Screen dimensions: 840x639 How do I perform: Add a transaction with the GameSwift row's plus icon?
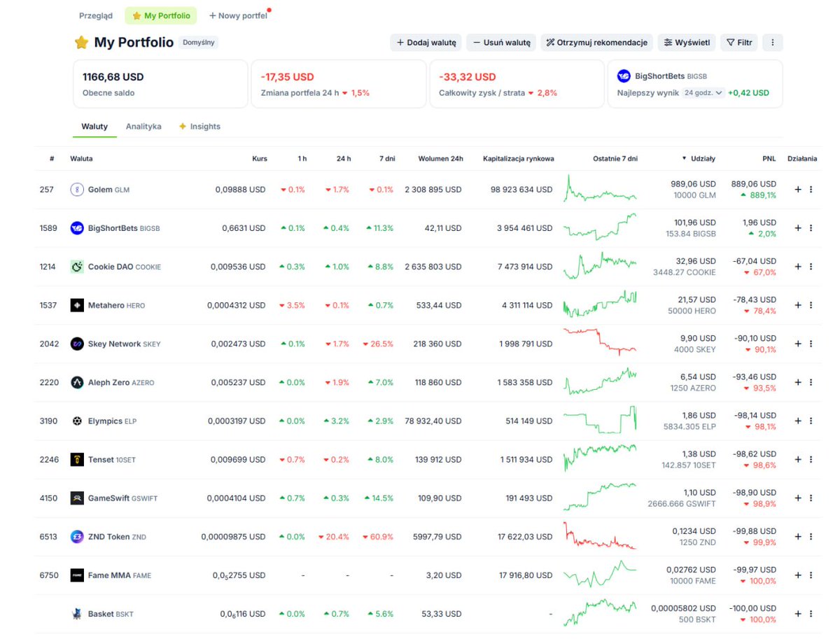(x=798, y=498)
